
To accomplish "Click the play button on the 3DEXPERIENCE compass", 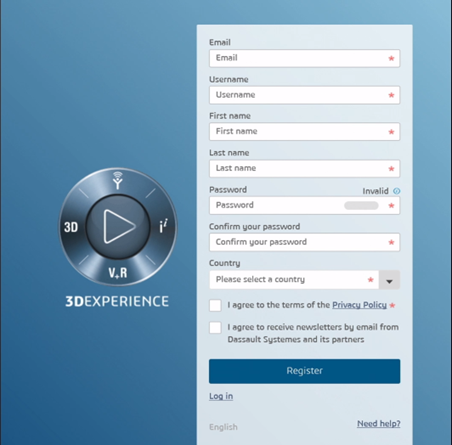I will coord(118,226).
